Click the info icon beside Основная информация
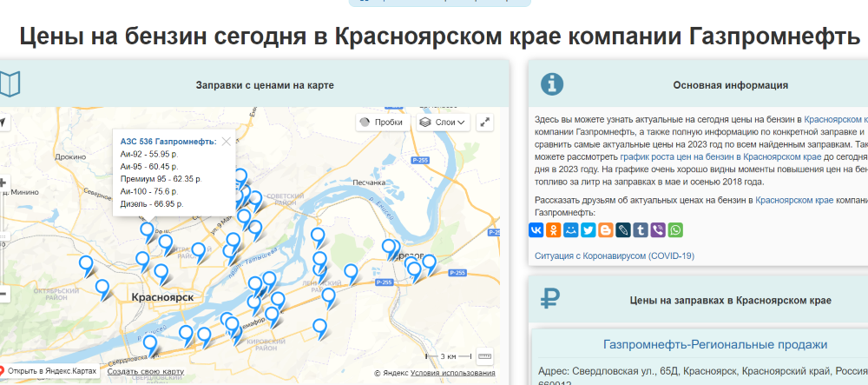The image size is (868, 385). (x=551, y=83)
